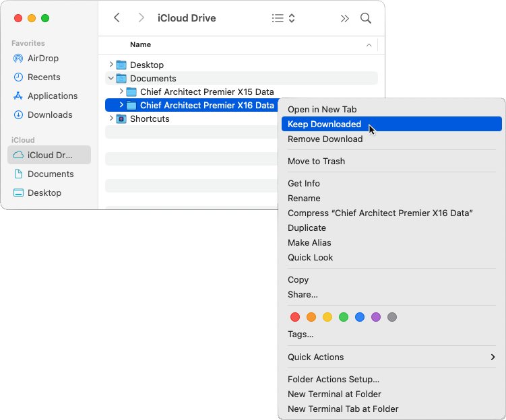This screenshot has height=420, width=506.
Task: Click the forward navigation arrow
Action: tap(141, 17)
